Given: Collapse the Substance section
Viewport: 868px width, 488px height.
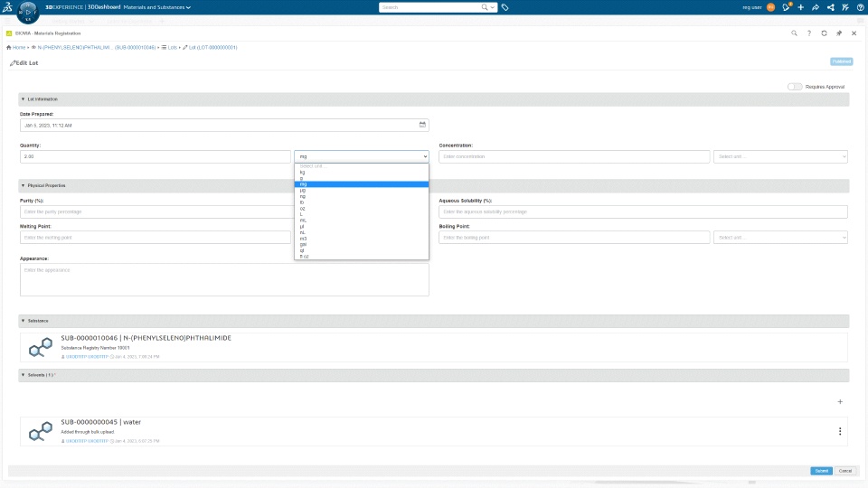Looking at the screenshot, I should [23, 321].
